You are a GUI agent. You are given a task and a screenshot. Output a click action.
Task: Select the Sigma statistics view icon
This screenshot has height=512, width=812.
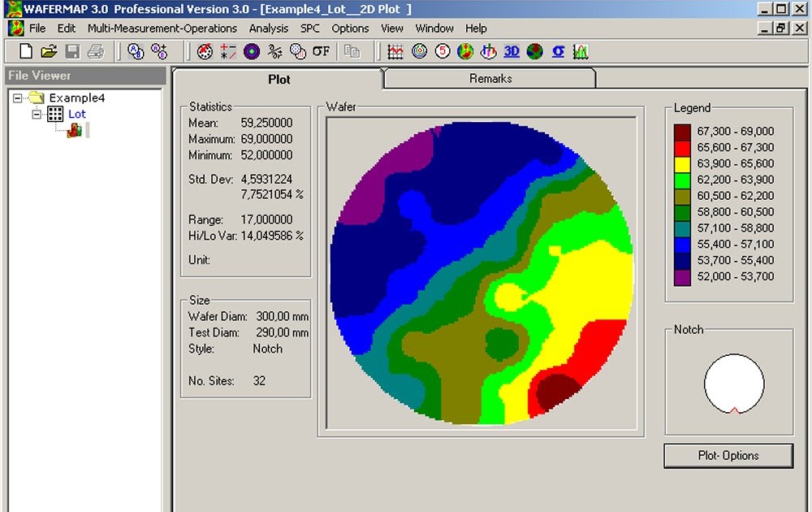(x=559, y=50)
